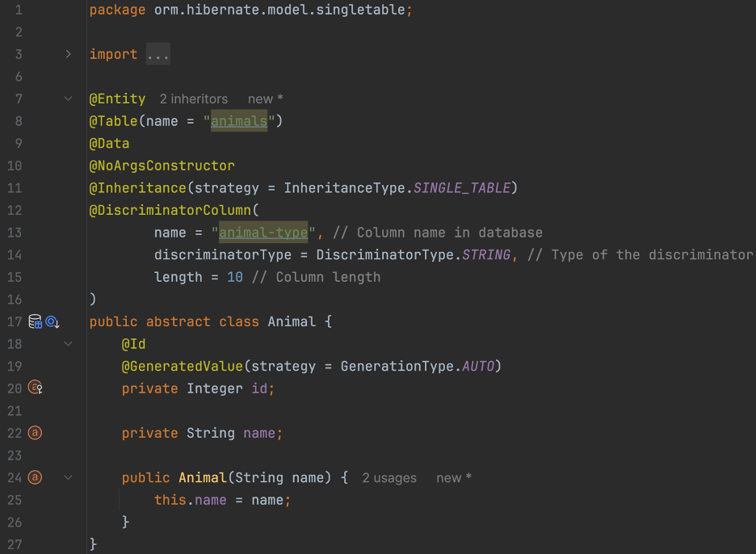Click the new * authorship hint beside @Entity

[265, 99]
